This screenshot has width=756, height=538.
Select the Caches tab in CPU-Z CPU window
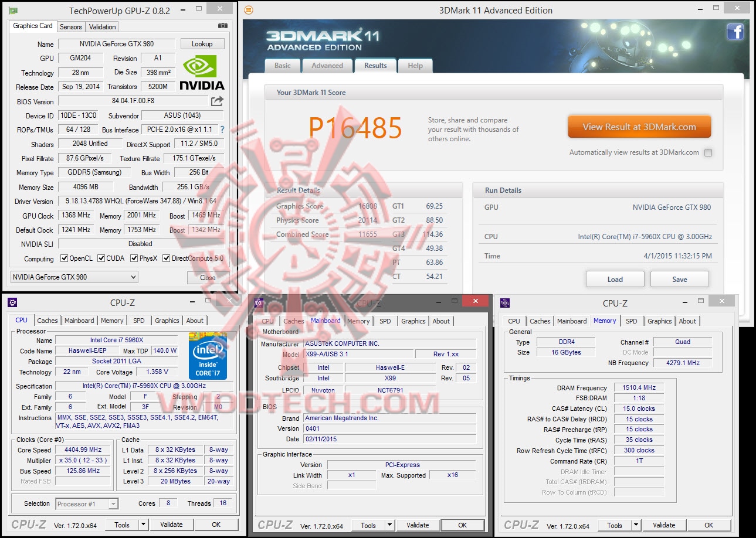click(48, 321)
